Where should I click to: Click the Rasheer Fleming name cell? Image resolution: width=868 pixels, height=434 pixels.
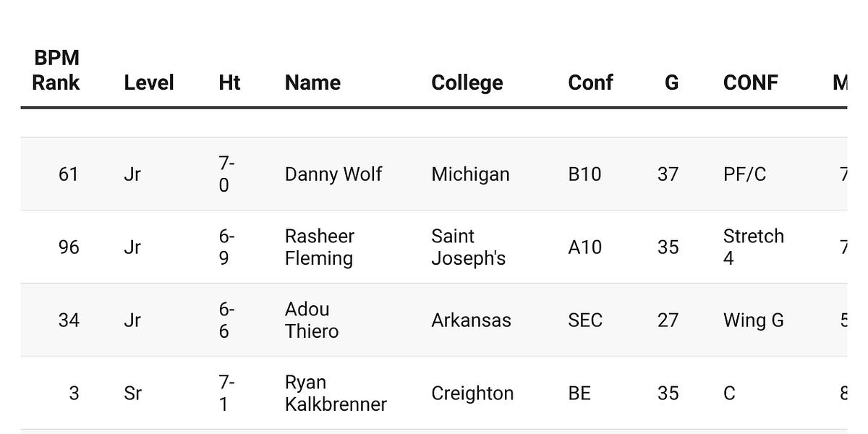(x=320, y=247)
